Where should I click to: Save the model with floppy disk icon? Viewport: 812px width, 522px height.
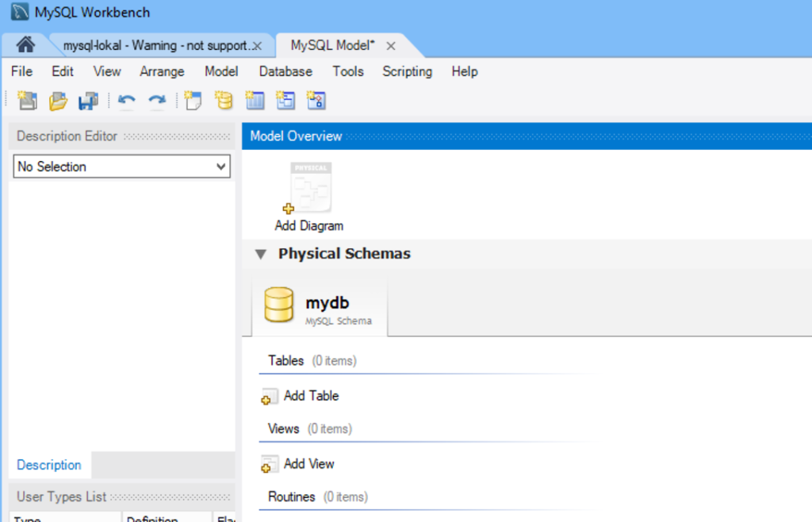pyautogui.click(x=89, y=101)
